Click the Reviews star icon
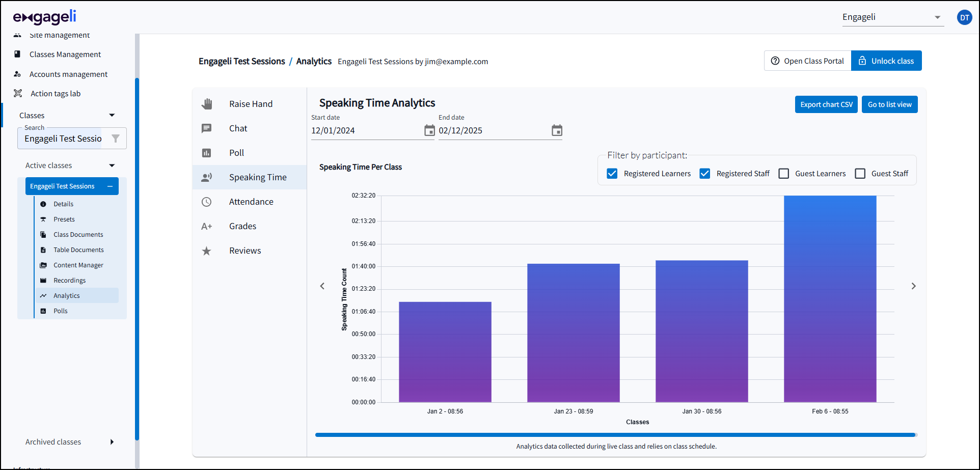Image resolution: width=980 pixels, height=470 pixels. [206, 251]
